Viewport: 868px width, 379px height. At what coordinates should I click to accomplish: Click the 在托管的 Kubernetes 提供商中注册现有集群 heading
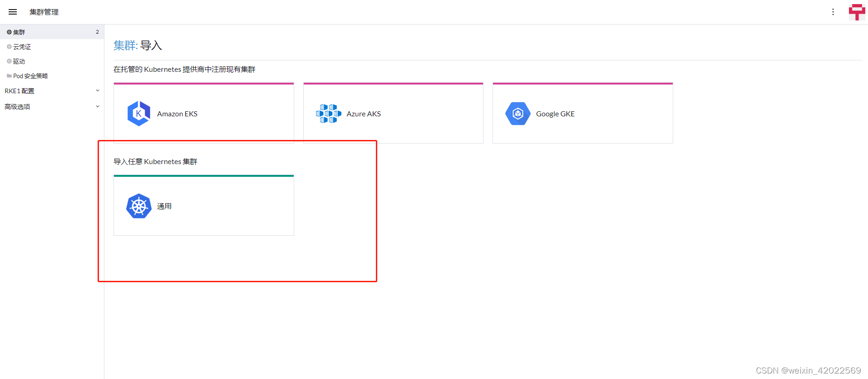184,70
